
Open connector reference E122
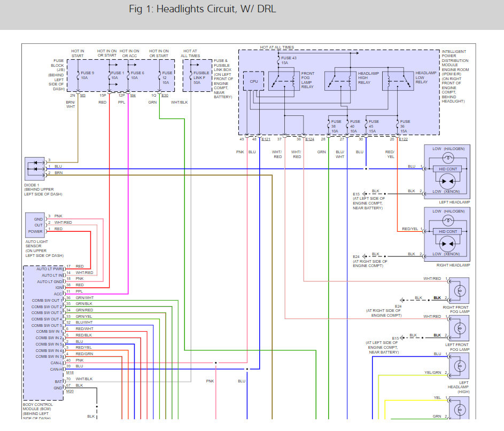403,139
